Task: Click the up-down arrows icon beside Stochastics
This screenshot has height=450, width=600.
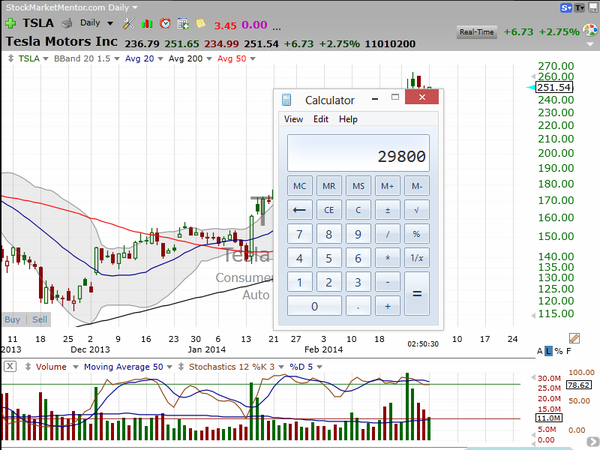Action: [x=181, y=367]
